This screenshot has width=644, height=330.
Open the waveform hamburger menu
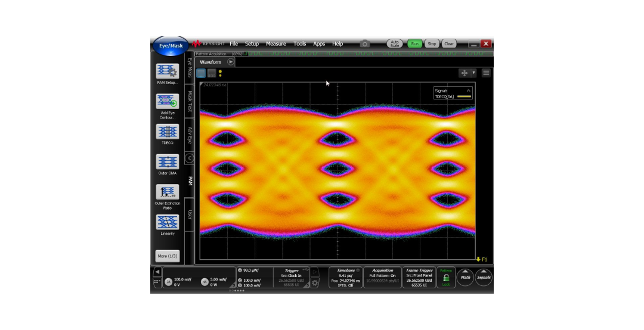pos(486,73)
